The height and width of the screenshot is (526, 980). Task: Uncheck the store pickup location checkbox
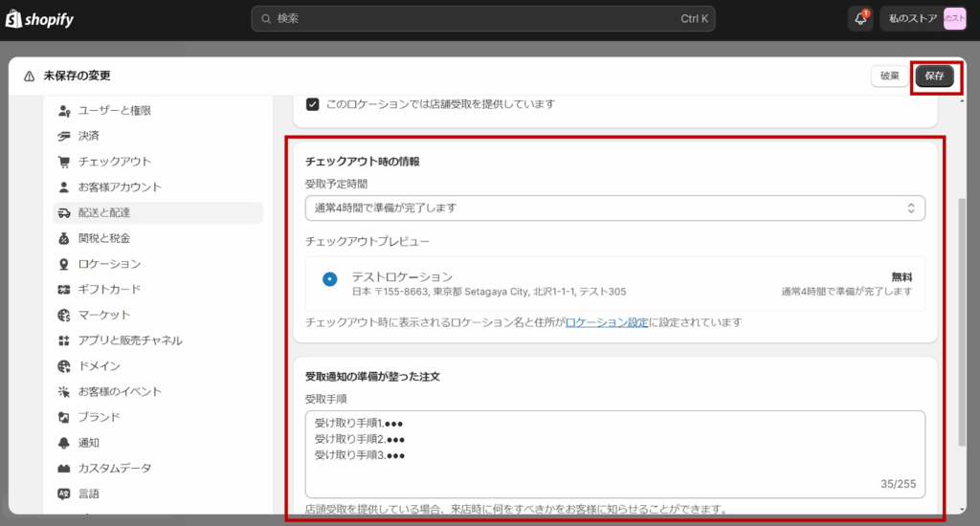[313, 104]
